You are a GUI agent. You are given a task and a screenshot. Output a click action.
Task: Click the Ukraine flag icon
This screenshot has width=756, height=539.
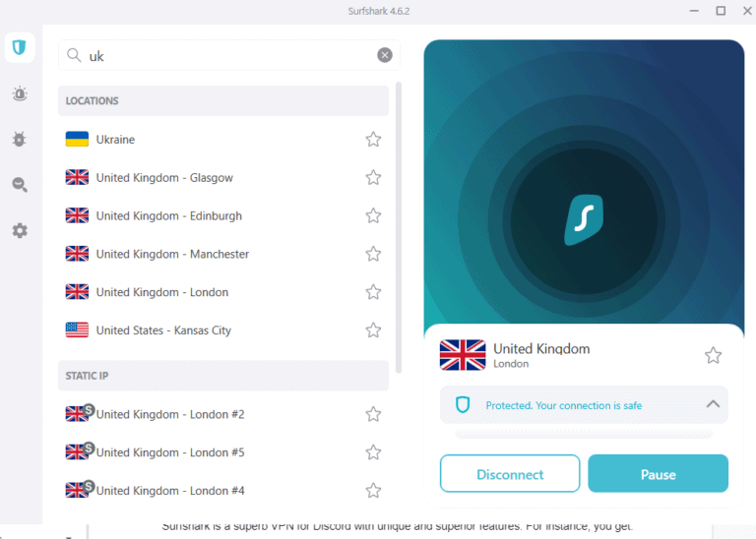[77, 140]
